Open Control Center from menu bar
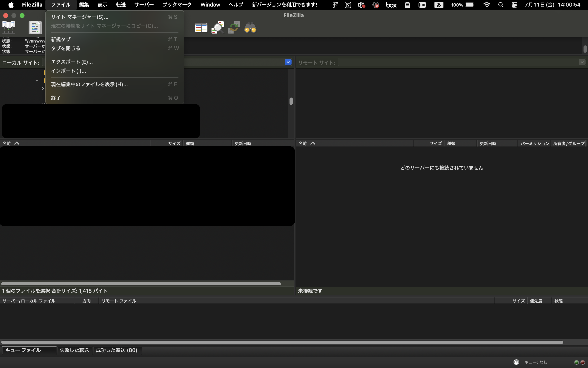This screenshot has height=368, width=588. click(514, 5)
